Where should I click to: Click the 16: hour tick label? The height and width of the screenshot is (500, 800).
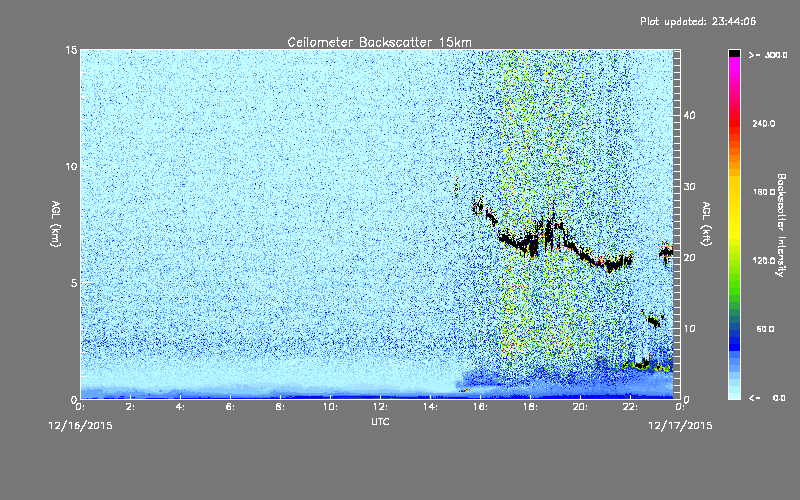pos(480,407)
